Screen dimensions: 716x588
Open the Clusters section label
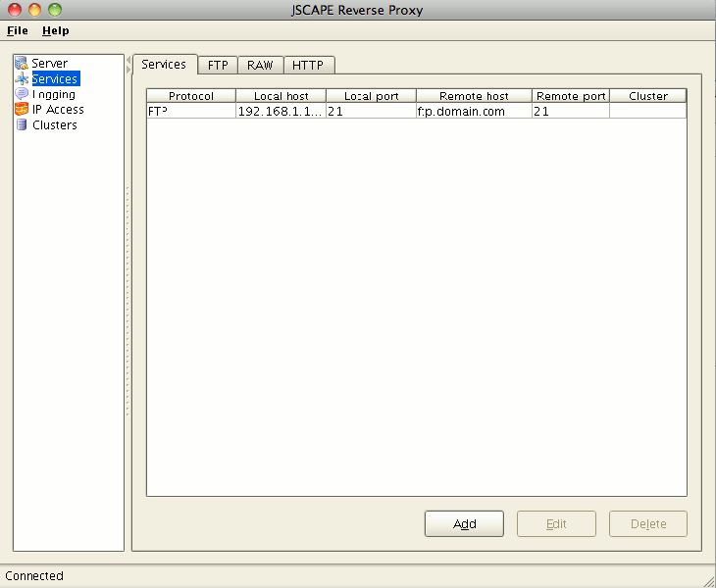55,125
